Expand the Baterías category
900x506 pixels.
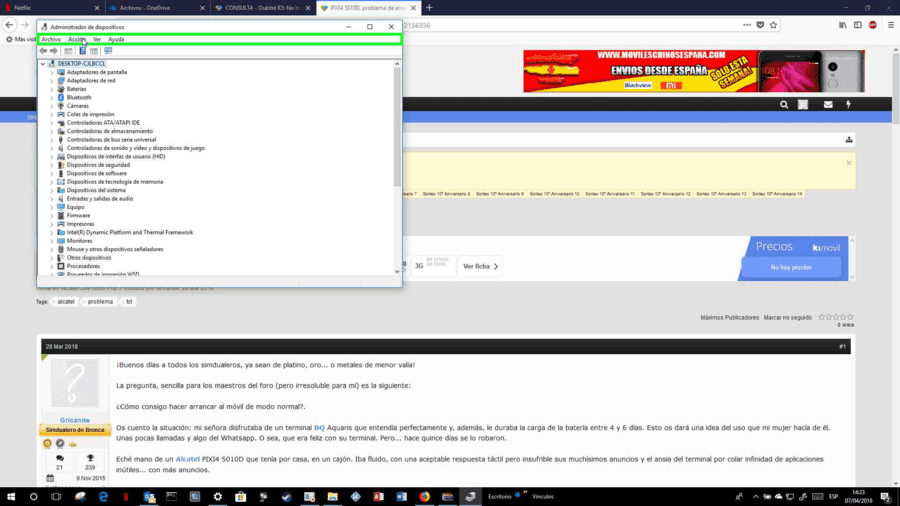pyautogui.click(x=52, y=89)
